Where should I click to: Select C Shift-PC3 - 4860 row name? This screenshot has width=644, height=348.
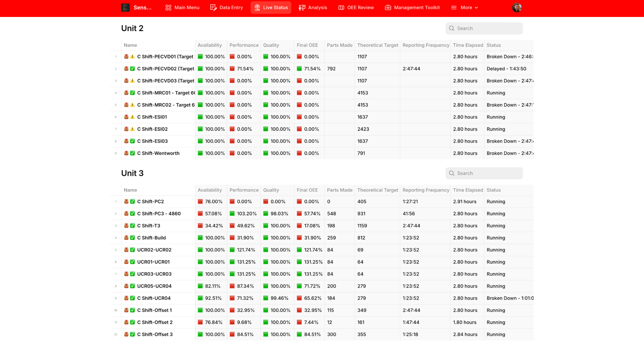[159, 214]
